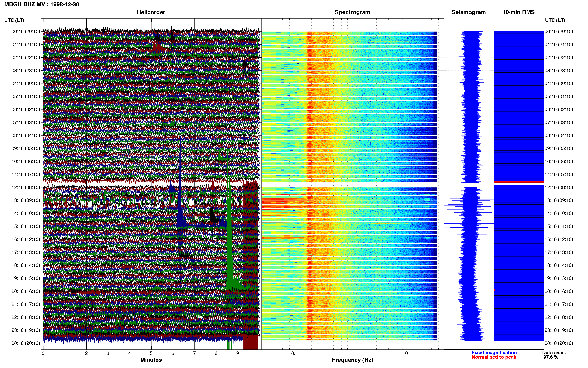Click left time label '18:10 (14:10)'
The height and width of the screenshot is (368, 588).
click(26, 265)
